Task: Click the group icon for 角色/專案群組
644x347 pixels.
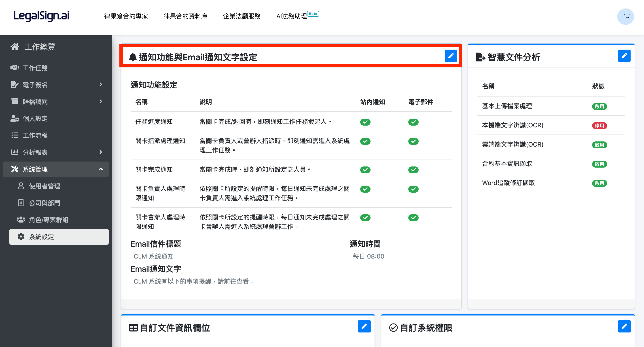Action: pyautogui.click(x=21, y=220)
